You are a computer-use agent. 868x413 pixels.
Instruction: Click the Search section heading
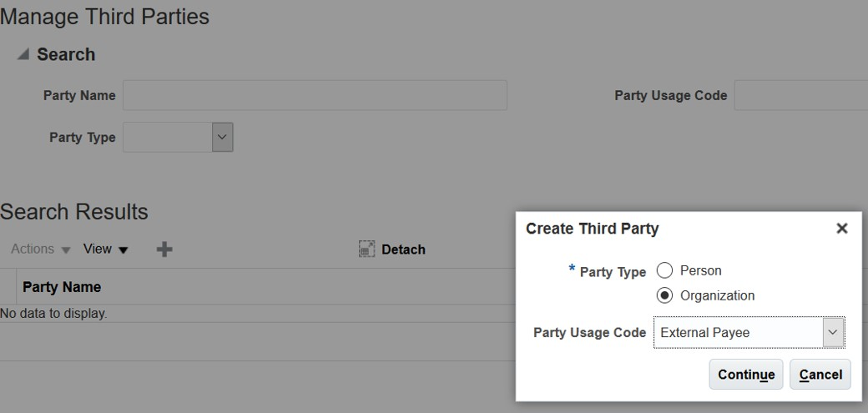point(66,55)
